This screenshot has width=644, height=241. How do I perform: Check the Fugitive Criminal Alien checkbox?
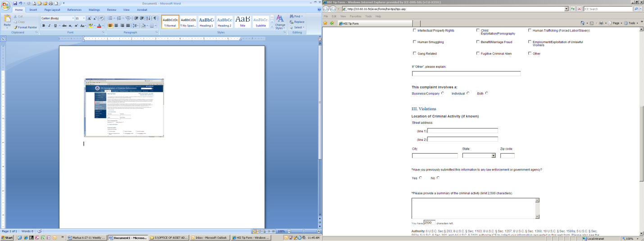coord(478,54)
